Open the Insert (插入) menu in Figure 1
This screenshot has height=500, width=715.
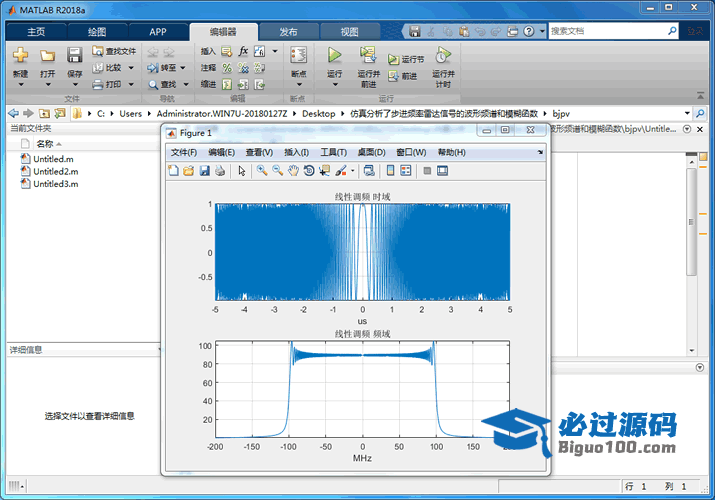(296, 152)
